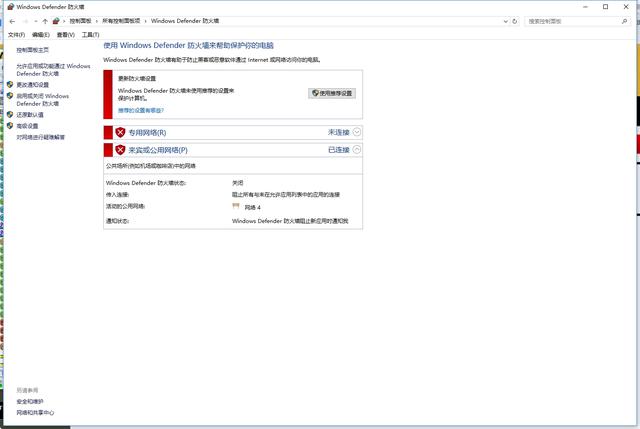
Task: Open 安全和维护 link
Action: click(x=30, y=402)
